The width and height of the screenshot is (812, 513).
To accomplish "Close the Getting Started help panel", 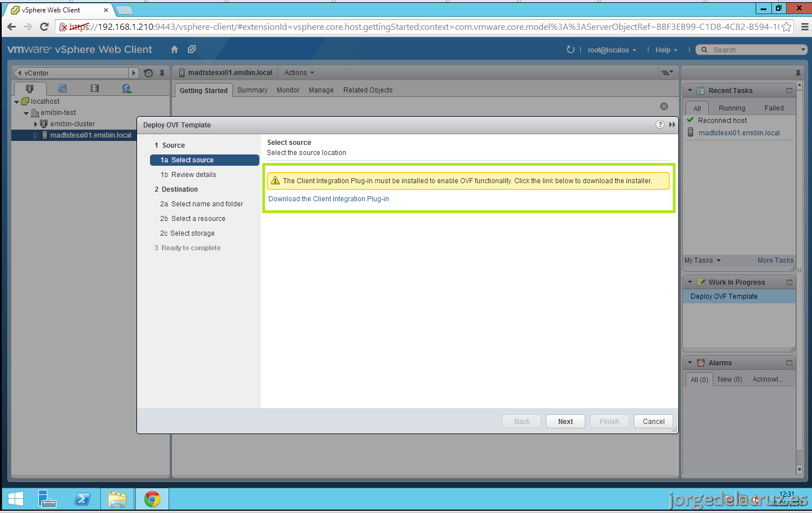I will (x=664, y=107).
